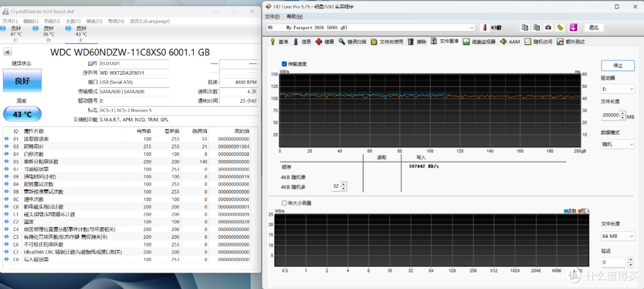This screenshot has height=289, width=644.
Task: Open the 文件(F) menu in HD Tune
Action: pos(273,17)
